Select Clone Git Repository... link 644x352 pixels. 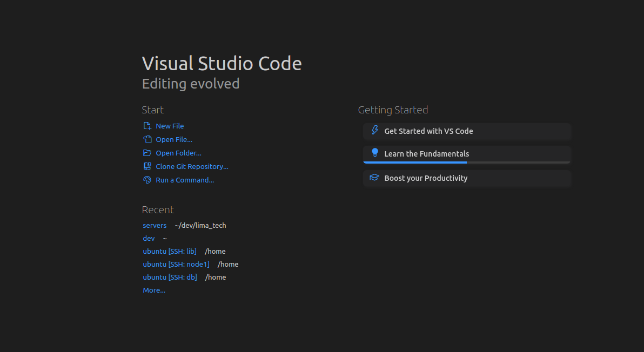coord(192,166)
